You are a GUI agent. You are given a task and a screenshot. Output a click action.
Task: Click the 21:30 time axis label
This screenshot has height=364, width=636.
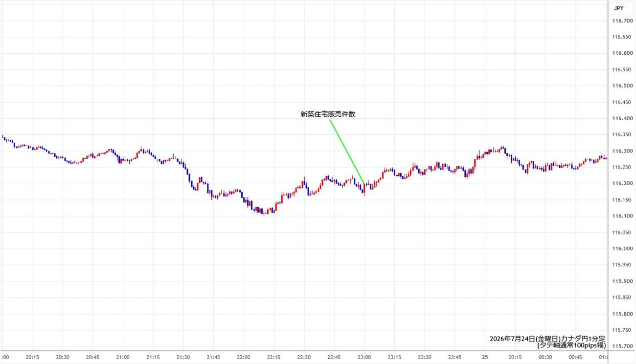click(183, 357)
